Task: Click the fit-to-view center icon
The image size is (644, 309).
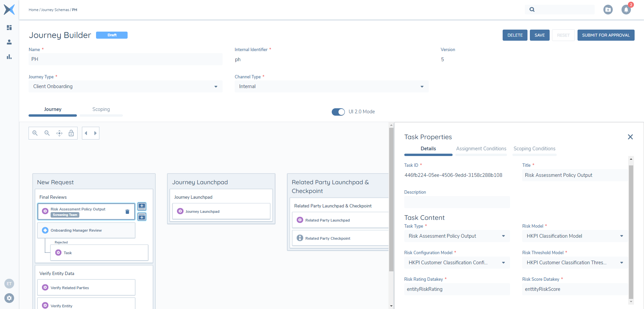Action: [x=59, y=133]
